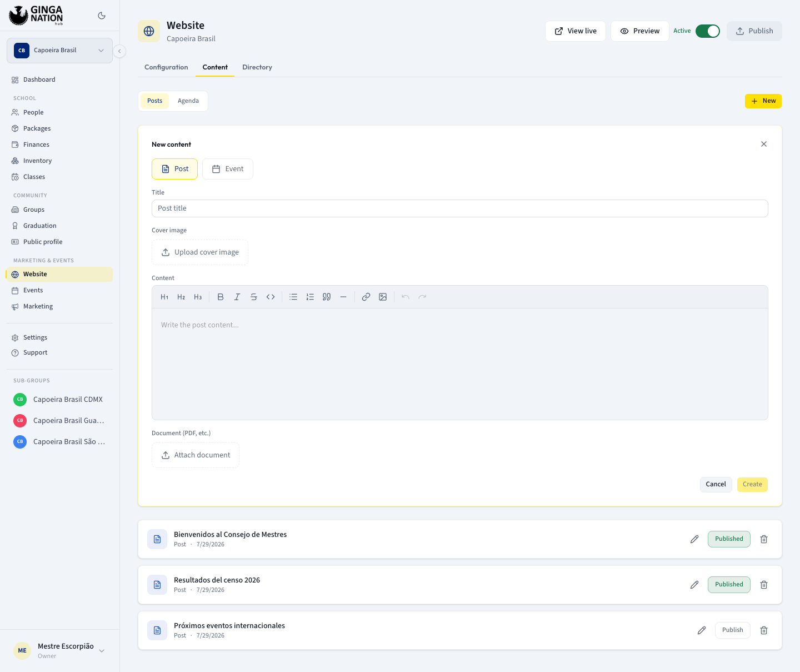Open Groups in Community

(59, 210)
